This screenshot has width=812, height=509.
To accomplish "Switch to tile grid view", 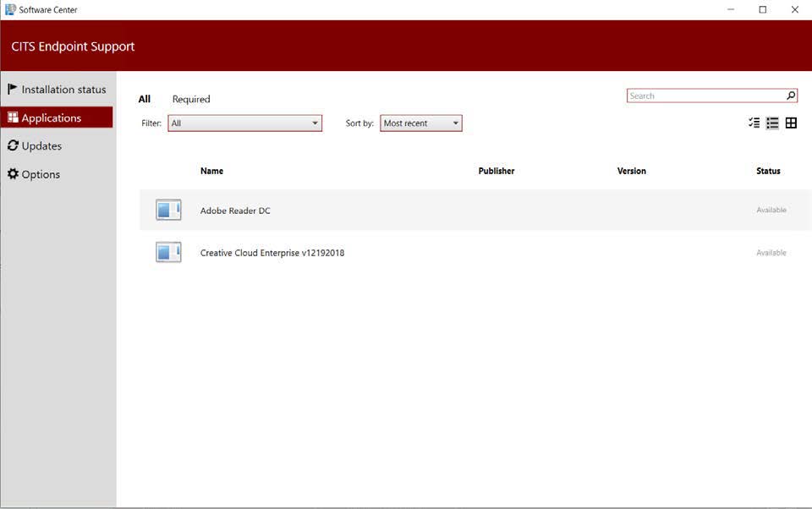I will (x=791, y=123).
